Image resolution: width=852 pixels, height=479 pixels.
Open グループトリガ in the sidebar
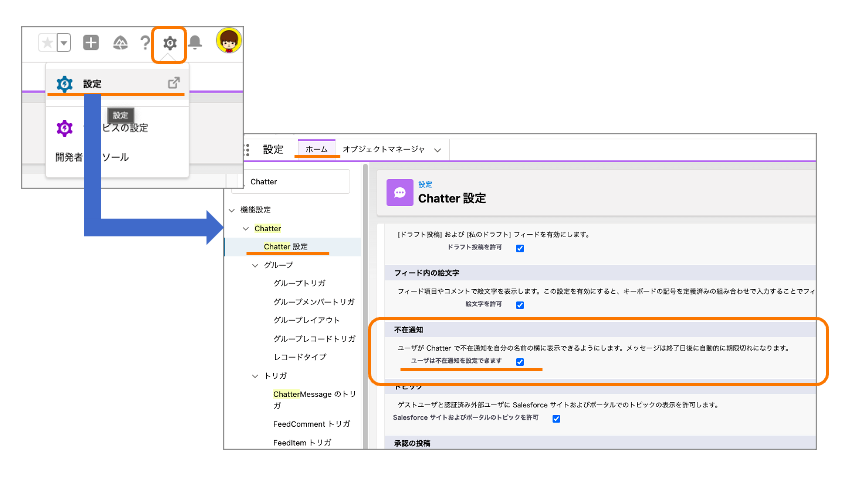tap(299, 283)
